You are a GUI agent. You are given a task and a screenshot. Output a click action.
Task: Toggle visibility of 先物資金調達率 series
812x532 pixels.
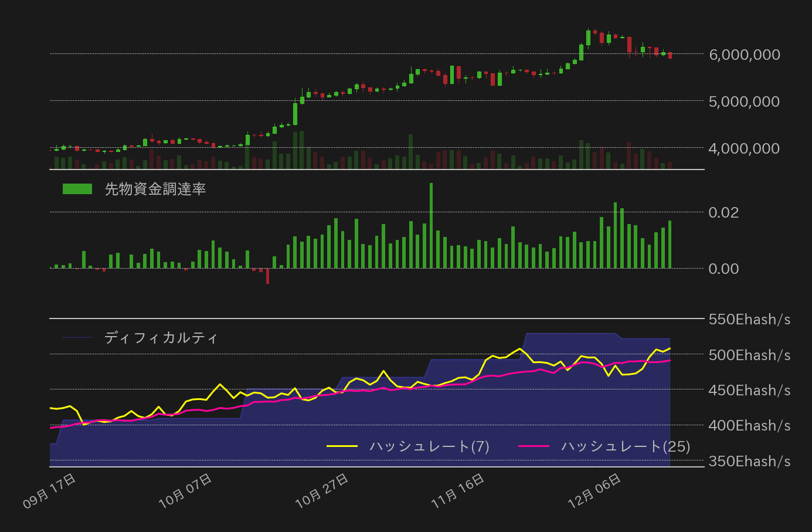tap(155, 189)
